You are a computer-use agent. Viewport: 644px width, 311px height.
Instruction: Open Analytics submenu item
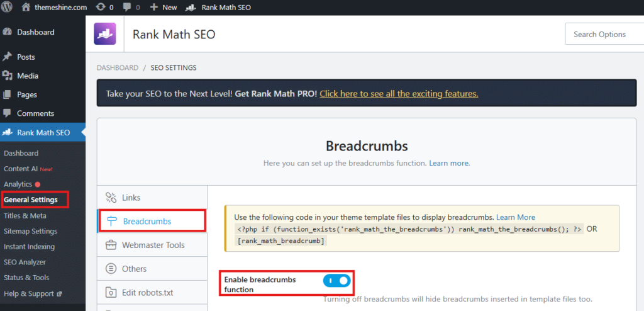[18, 184]
